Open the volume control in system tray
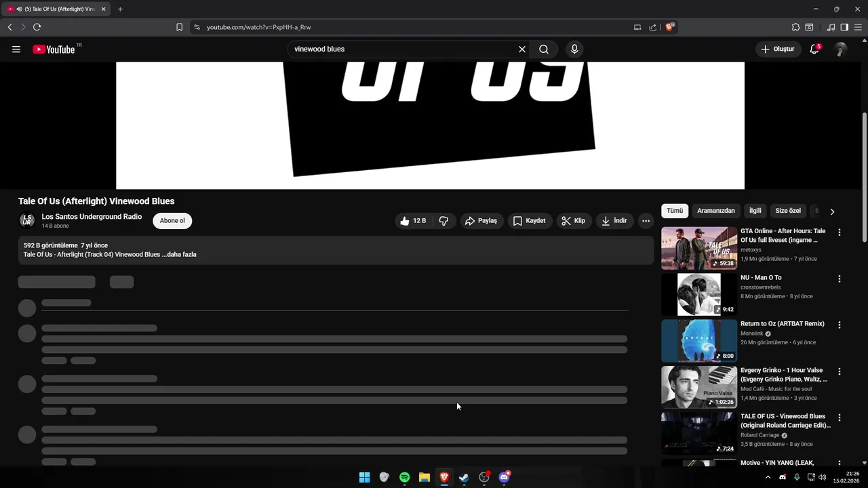This screenshot has height=488, width=868. click(x=822, y=477)
